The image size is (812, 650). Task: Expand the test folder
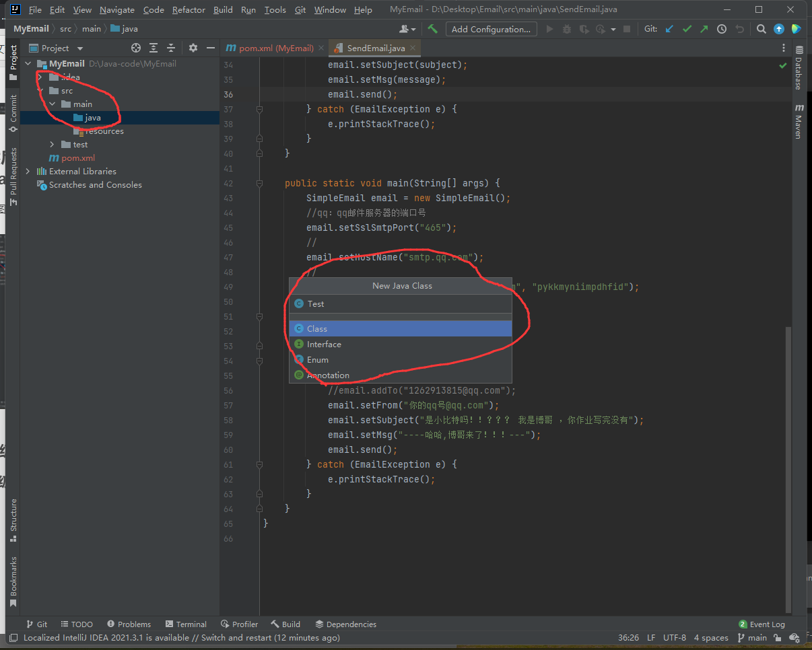tap(52, 144)
